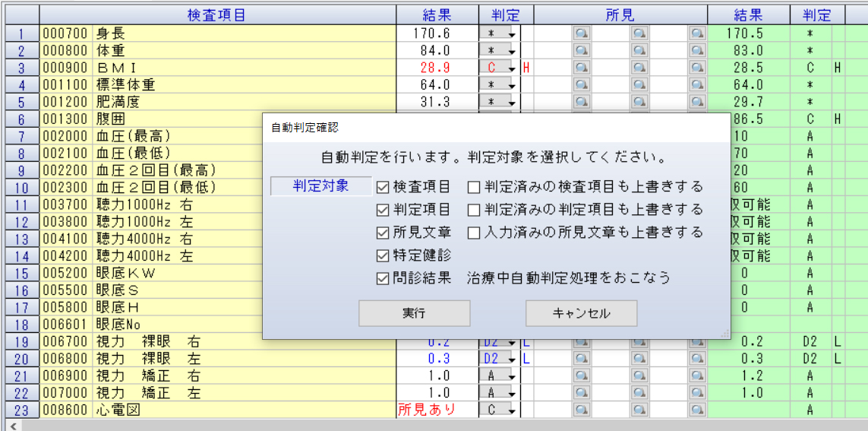This screenshot has height=431, width=868.
Task: Click second magnifier icon in 体重 row
Action: pyautogui.click(x=639, y=50)
